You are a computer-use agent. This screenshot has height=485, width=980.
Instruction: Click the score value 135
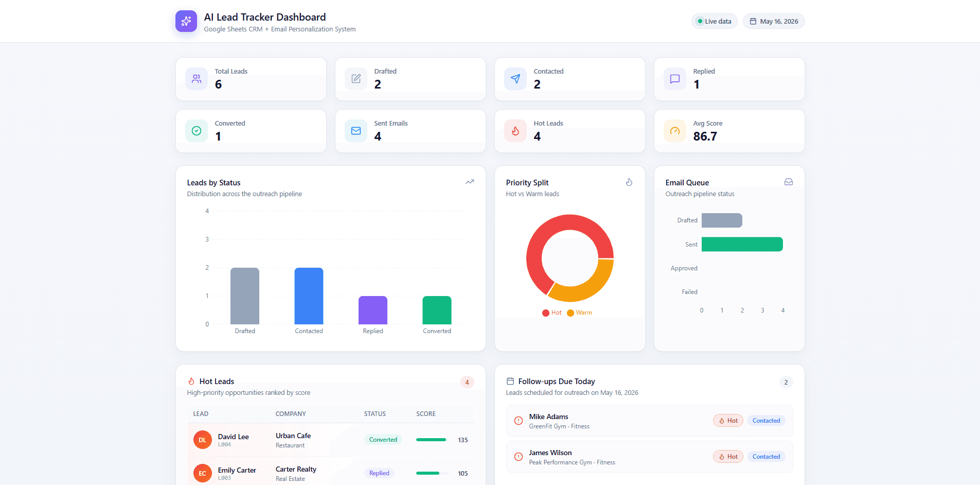pyautogui.click(x=463, y=440)
